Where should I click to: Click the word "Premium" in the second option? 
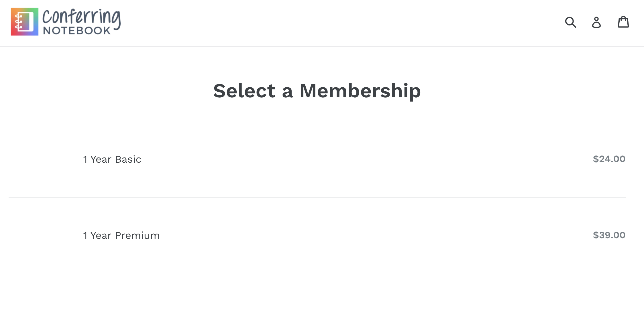pyautogui.click(x=137, y=235)
